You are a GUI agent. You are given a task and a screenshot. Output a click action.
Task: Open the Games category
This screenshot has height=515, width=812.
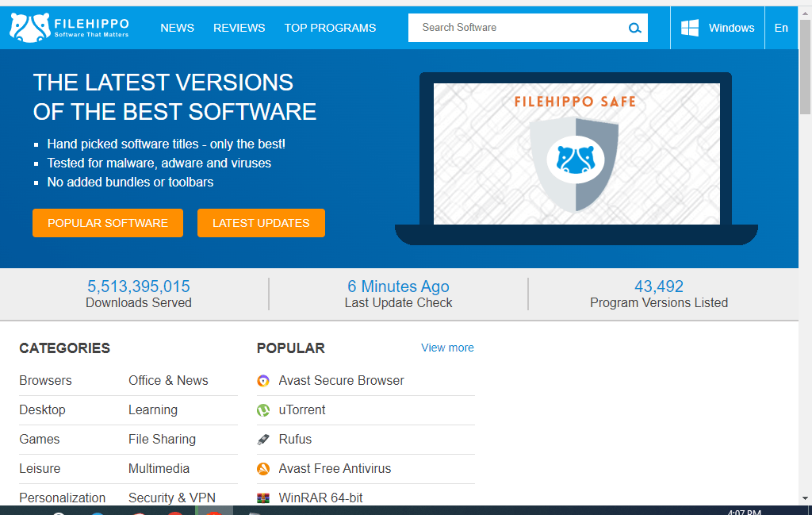[40, 439]
